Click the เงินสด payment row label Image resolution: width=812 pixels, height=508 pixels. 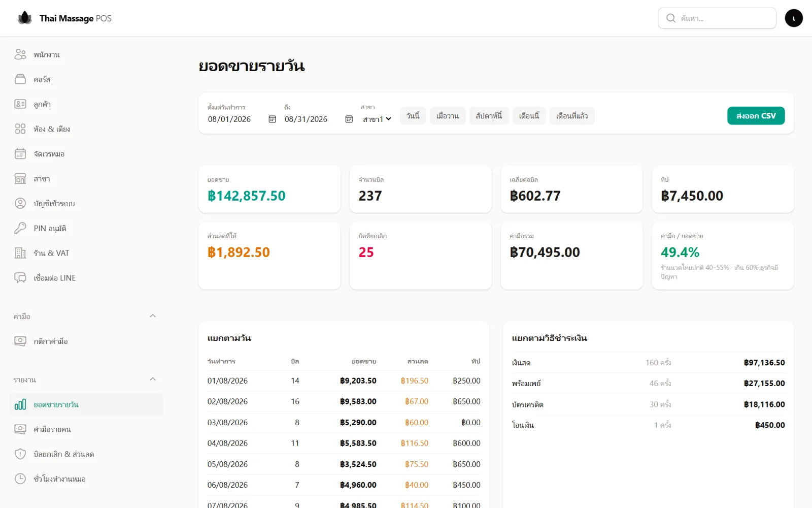coord(521,363)
